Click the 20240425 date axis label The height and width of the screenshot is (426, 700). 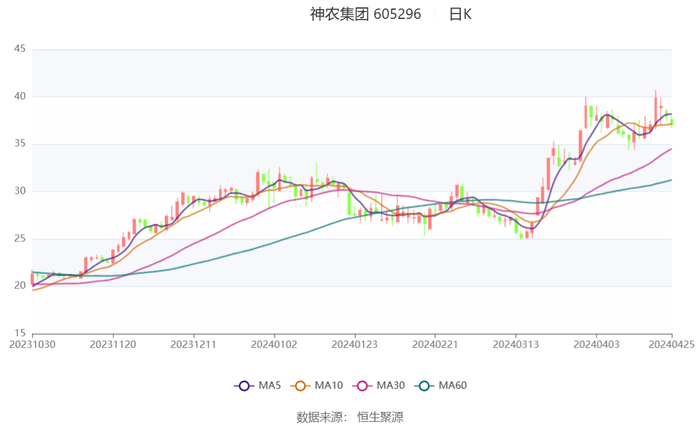(x=671, y=344)
